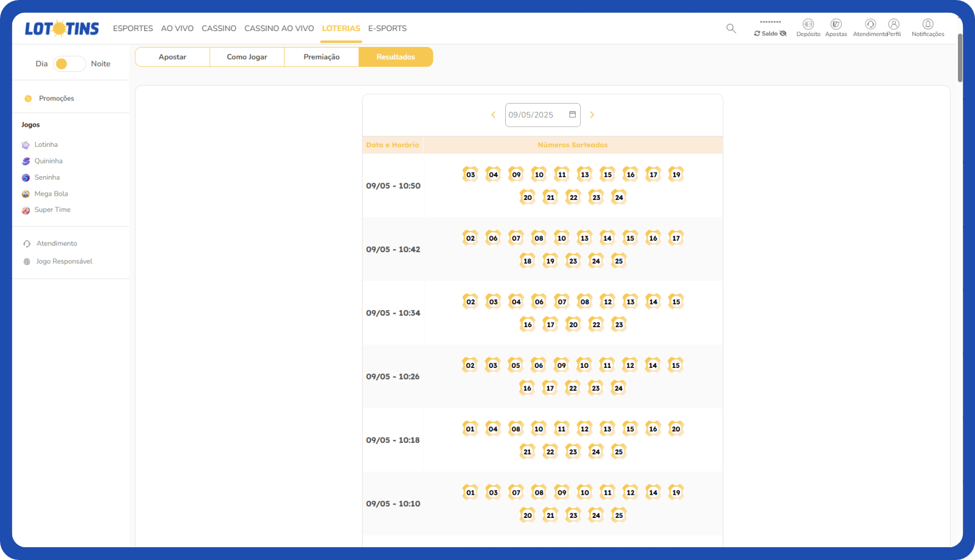The height and width of the screenshot is (560, 975).
Task: Open the Atendimento headset icon in header
Action: pos(870,24)
